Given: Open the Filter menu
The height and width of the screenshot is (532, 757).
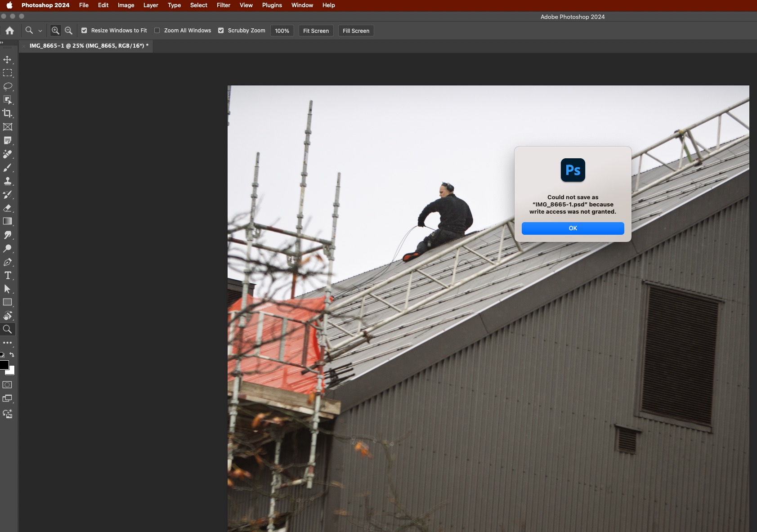Looking at the screenshot, I should tap(223, 5).
